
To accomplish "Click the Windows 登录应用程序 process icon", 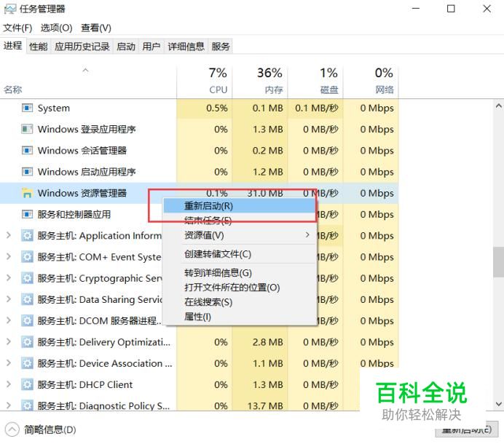I will click(27, 129).
